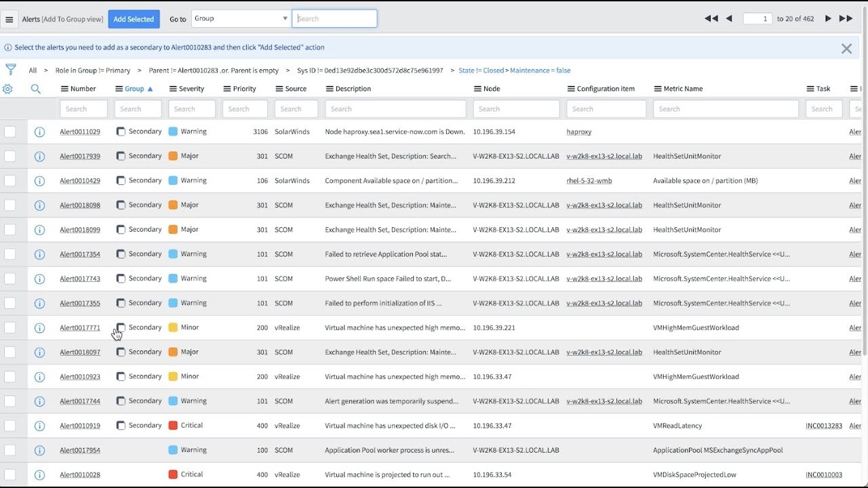Open the Go to field dropdown
This screenshot has width=868, height=488.
coord(241,19)
